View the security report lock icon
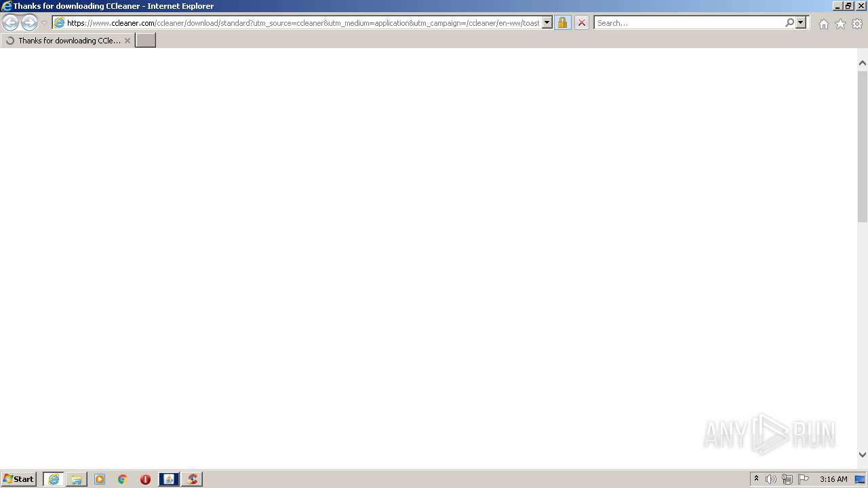The height and width of the screenshot is (488, 868). point(562,23)
